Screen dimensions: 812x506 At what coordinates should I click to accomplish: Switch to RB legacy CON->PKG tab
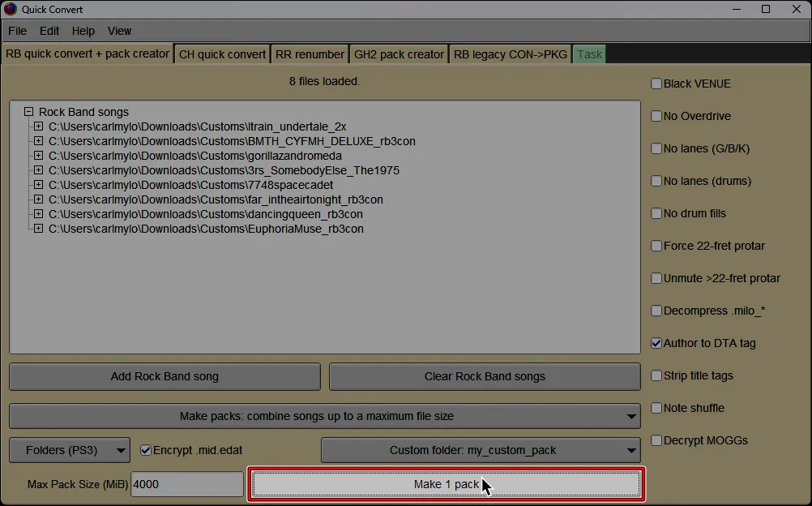click(510, 54)
